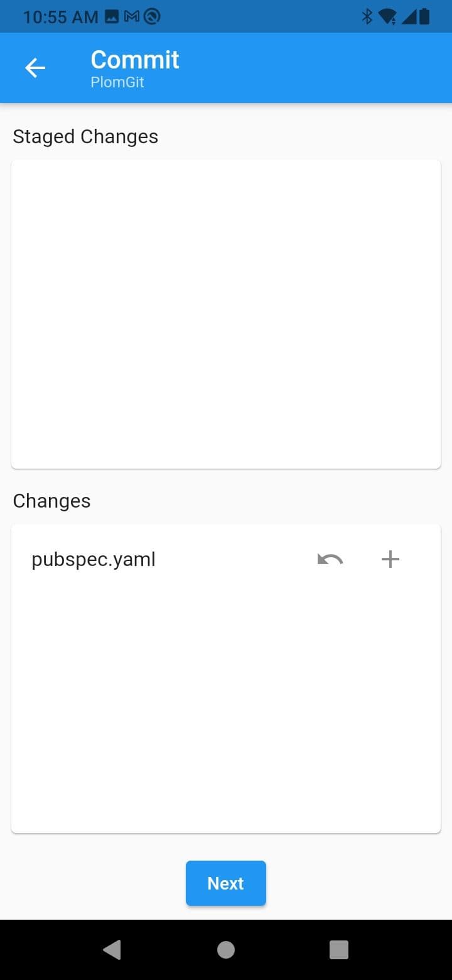Select the pubspec.yaml file entry

(93, 558)
